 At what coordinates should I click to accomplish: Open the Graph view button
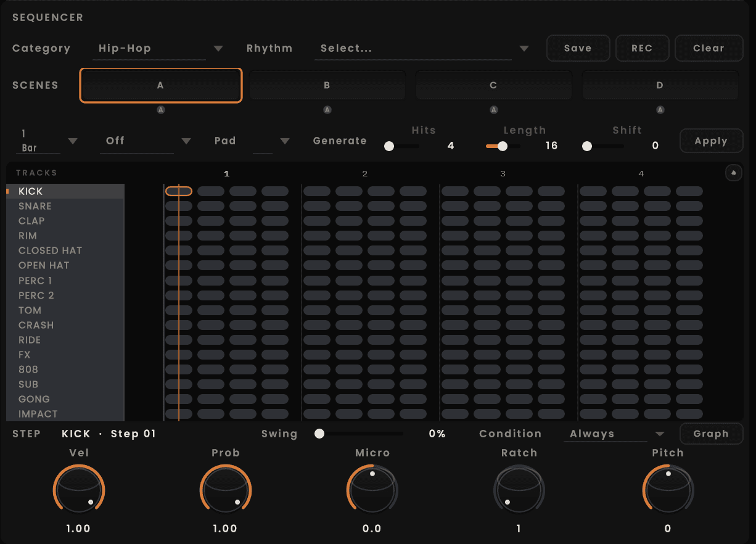pyautogui.click(x=711, y=434)
